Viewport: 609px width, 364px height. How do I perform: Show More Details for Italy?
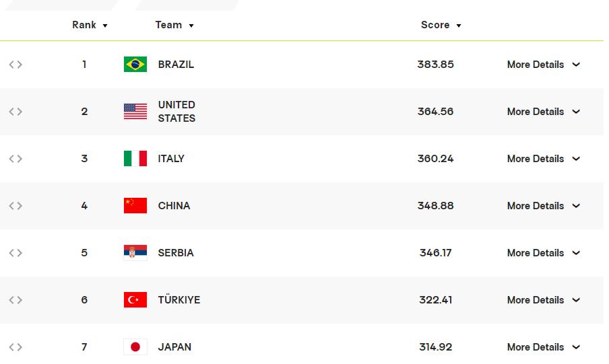point(543,159)
